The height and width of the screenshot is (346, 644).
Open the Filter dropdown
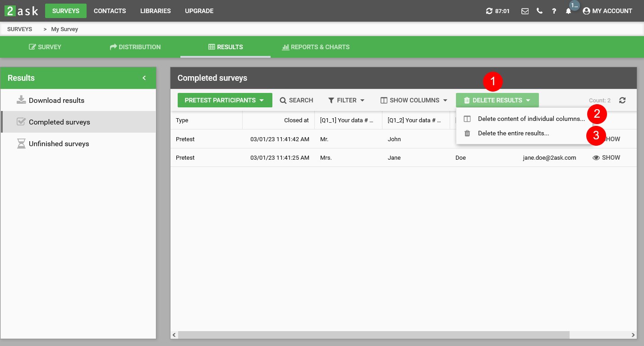(x=346, y=100)
